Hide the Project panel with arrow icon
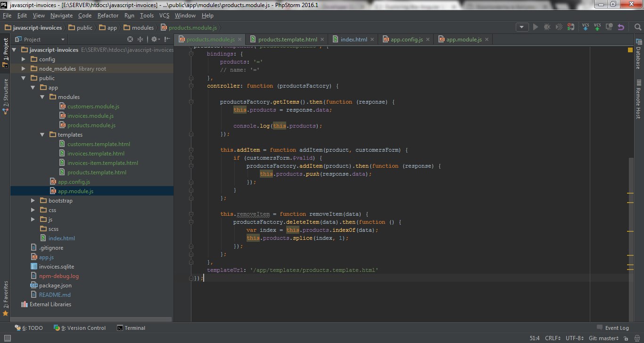 pyautogui.click(x=167, y=39)
